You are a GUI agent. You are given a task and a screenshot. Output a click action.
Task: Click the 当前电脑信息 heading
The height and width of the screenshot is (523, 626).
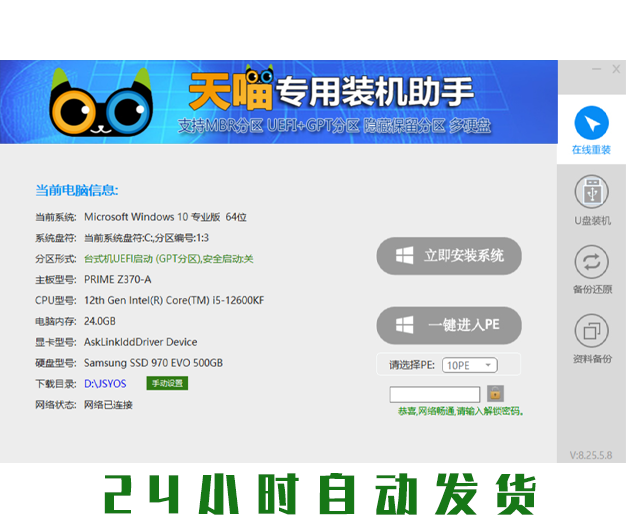[77, 190]
